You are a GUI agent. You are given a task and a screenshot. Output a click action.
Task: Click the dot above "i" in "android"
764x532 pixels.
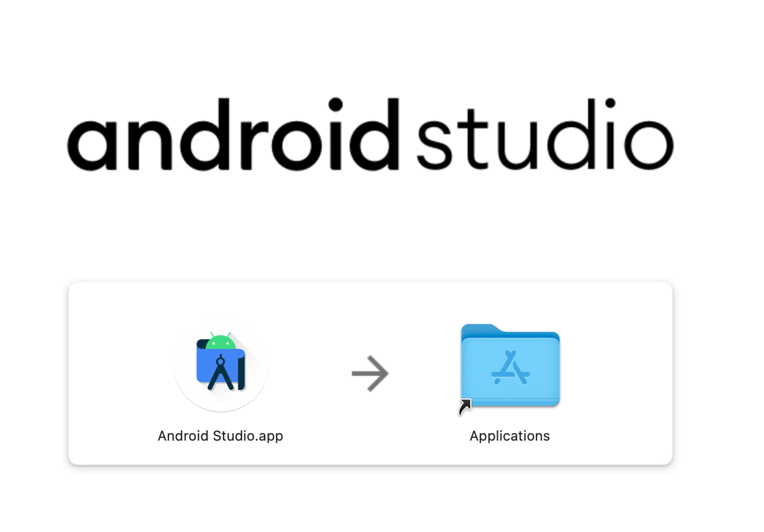336,105
